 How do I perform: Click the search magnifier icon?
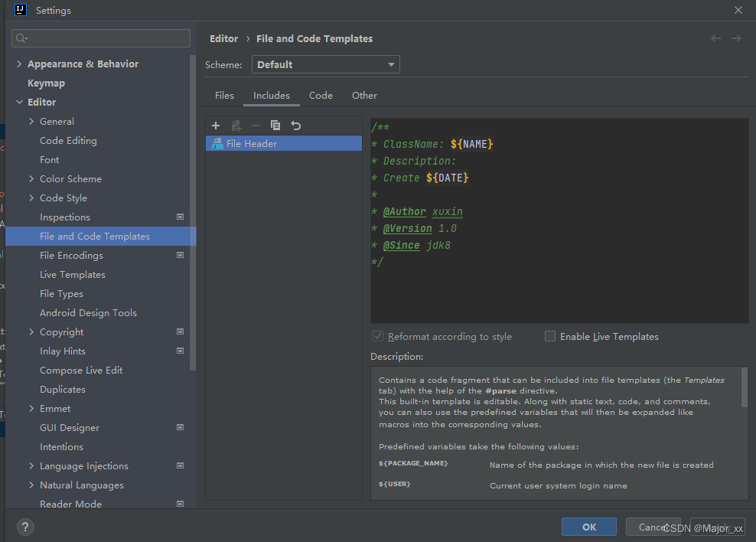[x=21, y=38]
